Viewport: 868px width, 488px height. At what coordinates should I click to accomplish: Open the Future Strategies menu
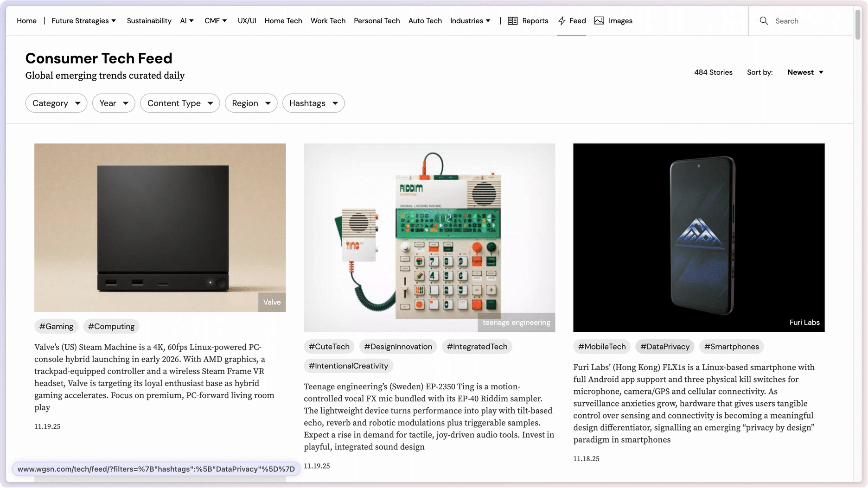(83, 21)
